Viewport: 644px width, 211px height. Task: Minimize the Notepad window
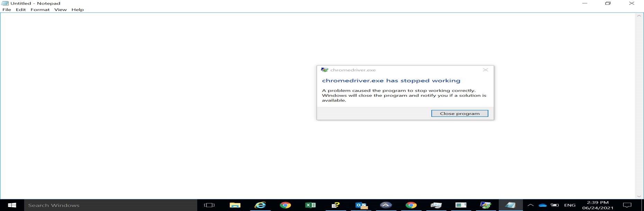pos(585,3)
